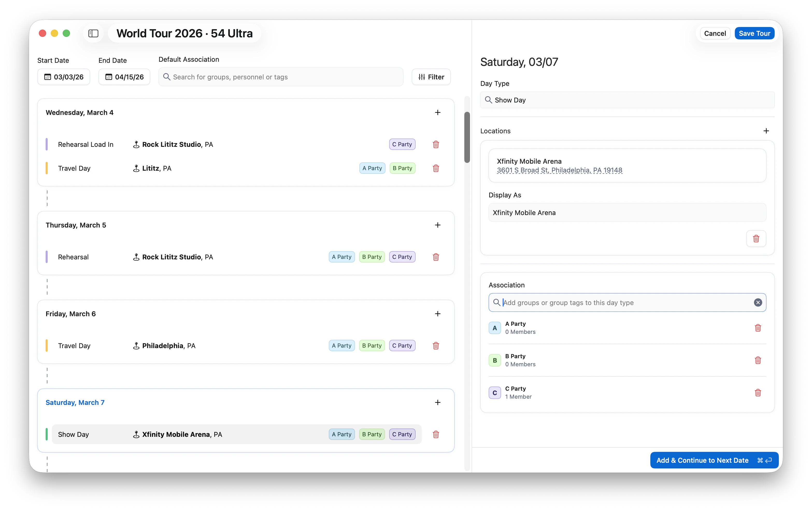Open the Start Date picker
The height and width of the screenshot is (511, 812).
(64, 77)
